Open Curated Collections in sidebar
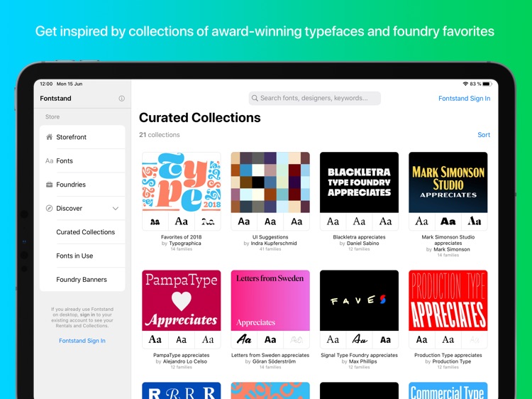Image resolution: width=532 pixels, height=399 pixels. click(86, 232)
